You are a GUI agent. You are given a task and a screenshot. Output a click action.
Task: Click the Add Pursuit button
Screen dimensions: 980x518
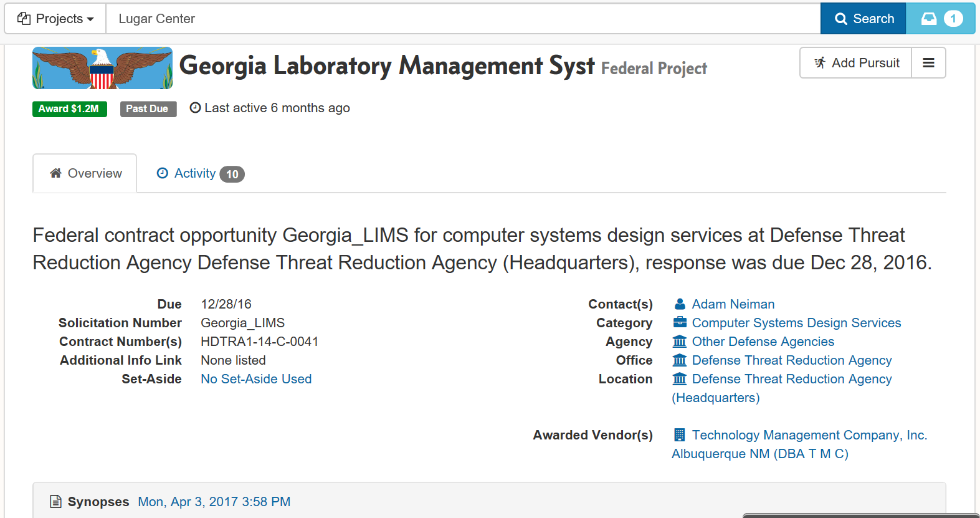pos(856,63)
